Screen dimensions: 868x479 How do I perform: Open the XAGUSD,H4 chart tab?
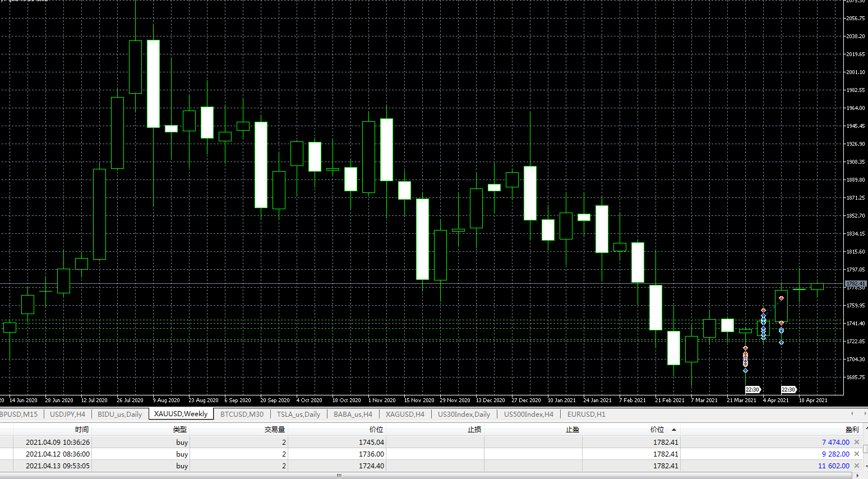pos(405,414)
